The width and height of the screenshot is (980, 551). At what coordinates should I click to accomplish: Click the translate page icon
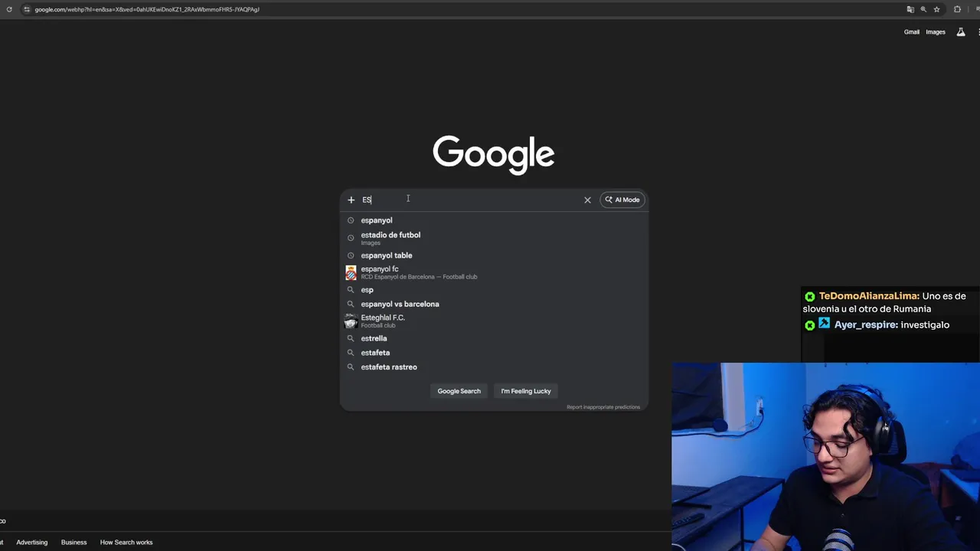[x=910, y=9]
